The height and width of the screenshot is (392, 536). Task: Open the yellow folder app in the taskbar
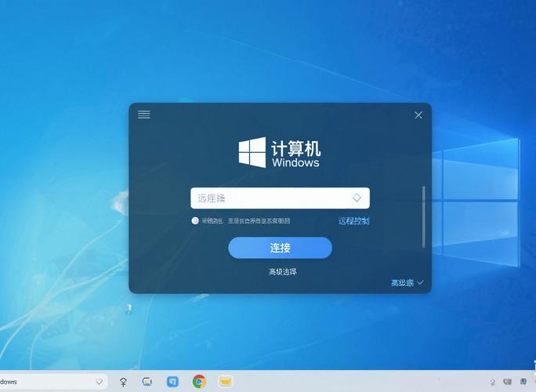(226, 381)
